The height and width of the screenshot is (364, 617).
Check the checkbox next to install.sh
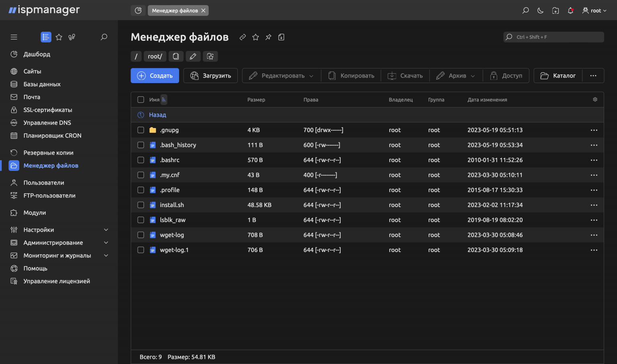(141, 205)
